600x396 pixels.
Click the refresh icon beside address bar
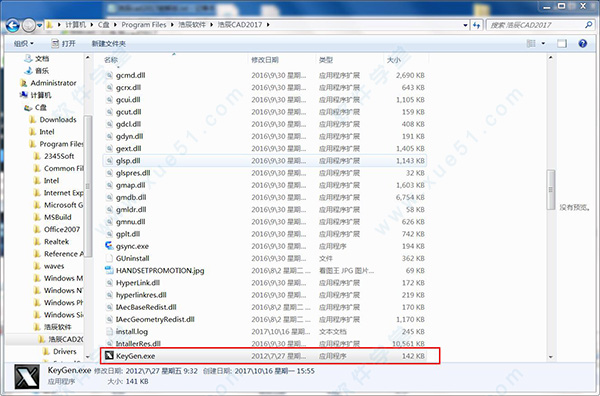pos(476,25)
